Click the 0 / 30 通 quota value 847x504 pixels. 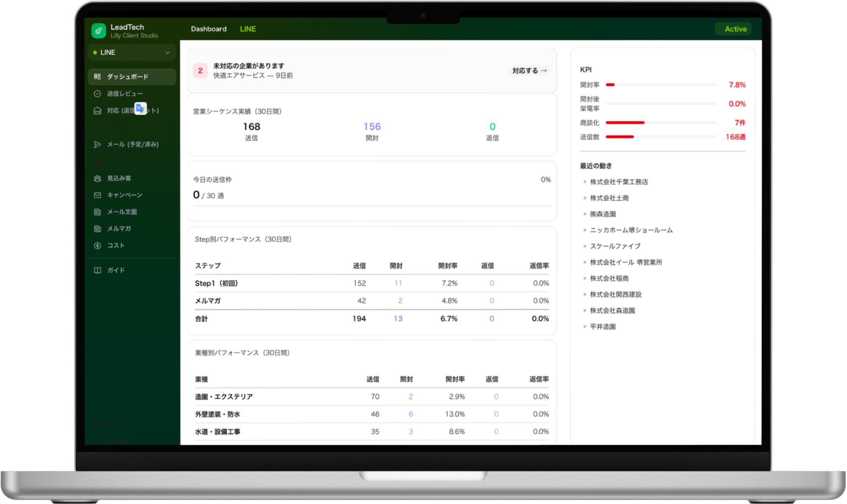click(208, 195)
